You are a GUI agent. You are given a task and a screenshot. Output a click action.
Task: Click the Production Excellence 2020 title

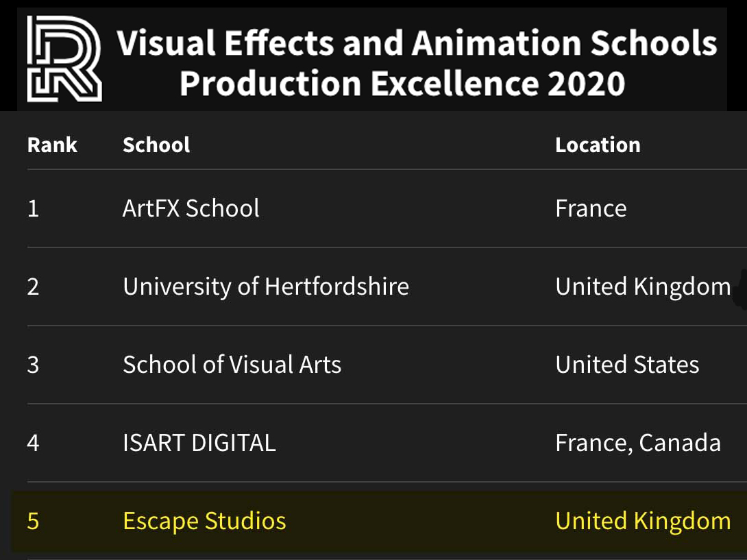402,84
